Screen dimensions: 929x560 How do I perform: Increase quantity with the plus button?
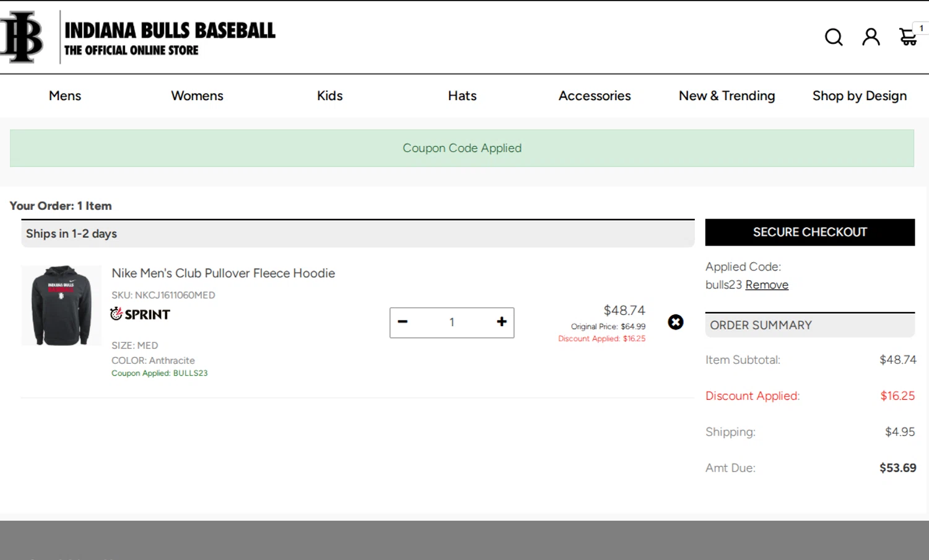[502, 322]
